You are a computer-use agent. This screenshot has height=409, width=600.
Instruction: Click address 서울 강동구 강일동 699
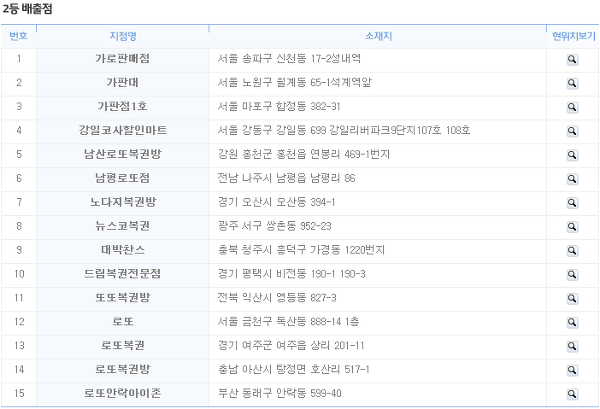(x=272, y=130)
